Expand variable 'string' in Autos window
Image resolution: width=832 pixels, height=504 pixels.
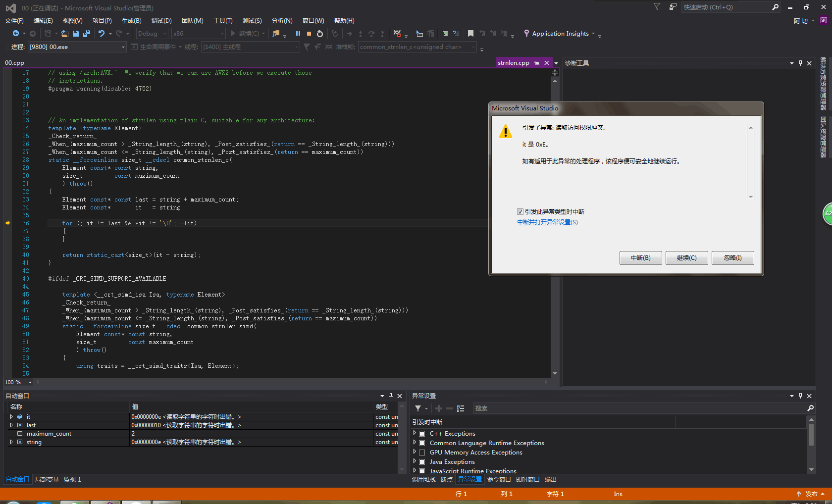[x=11, y=442]
